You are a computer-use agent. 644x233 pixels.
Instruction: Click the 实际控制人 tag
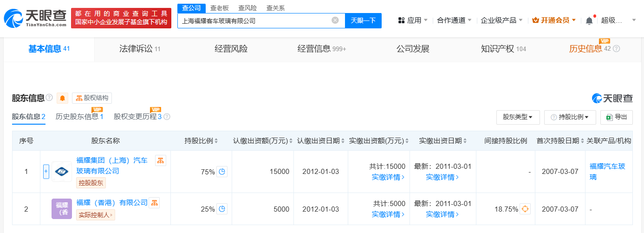[95, 215]
